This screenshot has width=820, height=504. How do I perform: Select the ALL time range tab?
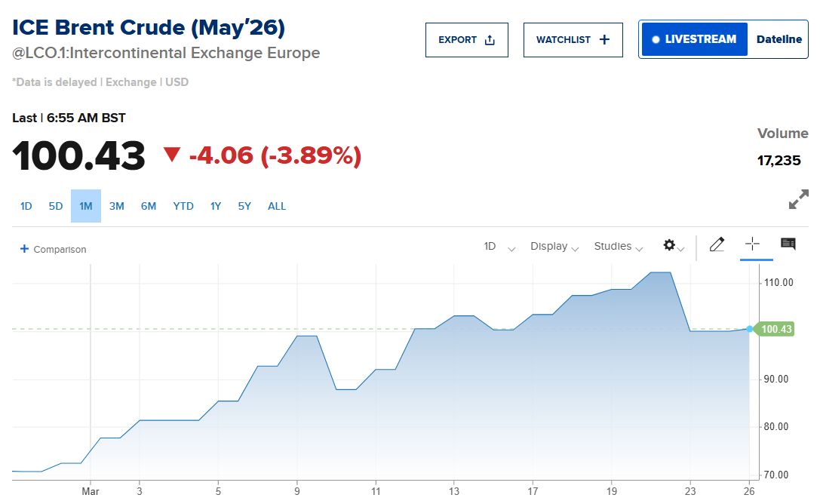click(277, 206)
